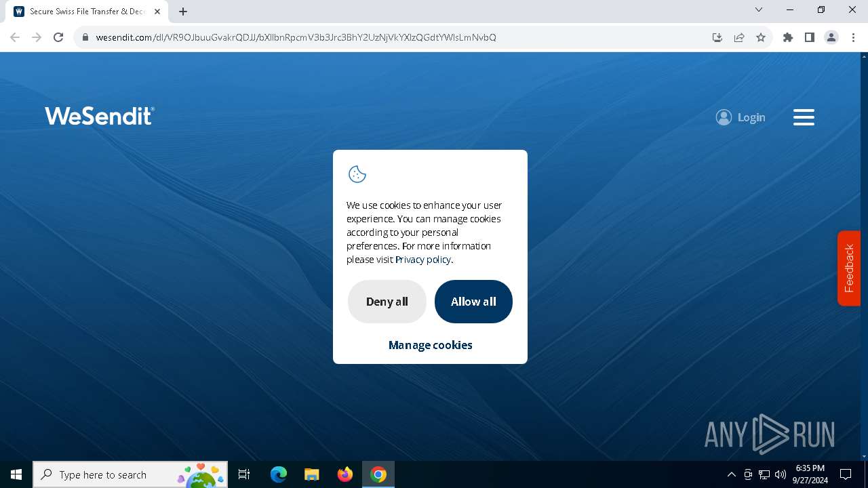Open the volume control icon
The height and width of the screenshot is (488, 868).
click(781, 474)
